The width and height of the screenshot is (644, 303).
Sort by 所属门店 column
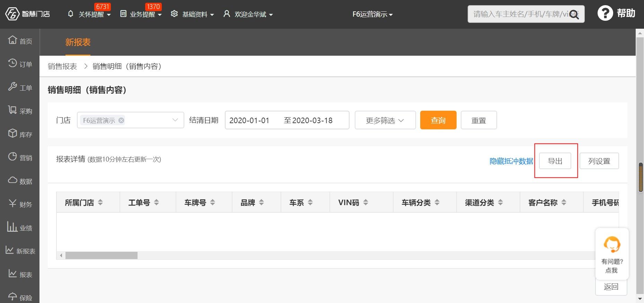point(100,202)
